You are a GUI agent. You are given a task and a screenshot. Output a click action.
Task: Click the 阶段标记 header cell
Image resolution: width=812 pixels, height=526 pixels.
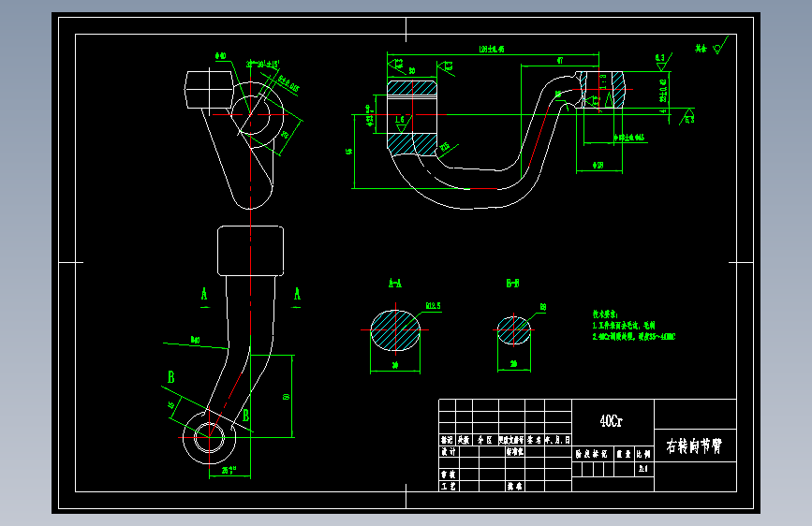click(591, 454)
